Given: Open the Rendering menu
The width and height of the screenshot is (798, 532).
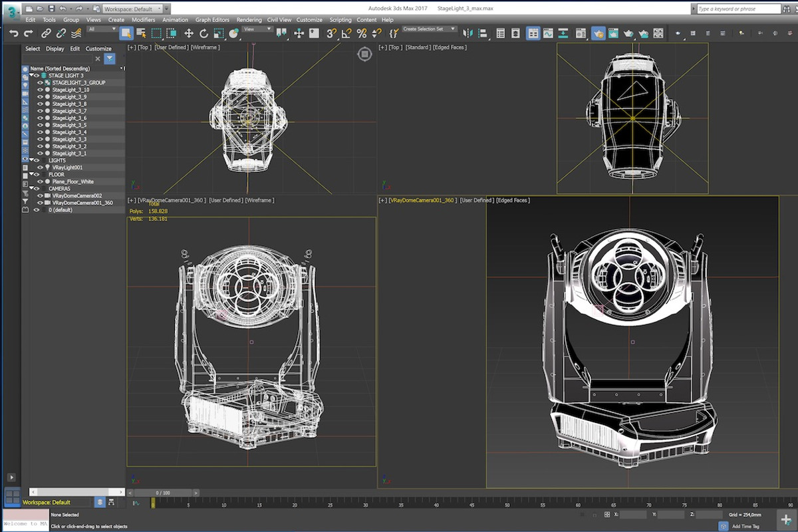Looking at the screenshot, I should coord(249,20).
